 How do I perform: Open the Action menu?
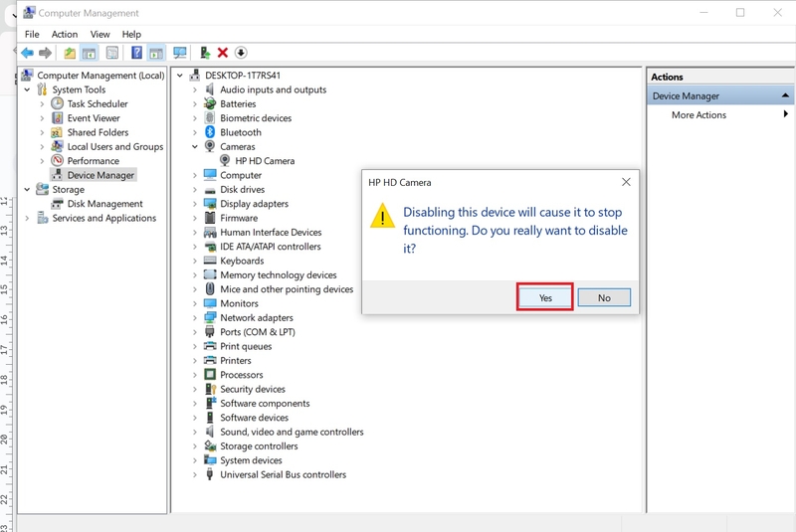click(65, 35)
